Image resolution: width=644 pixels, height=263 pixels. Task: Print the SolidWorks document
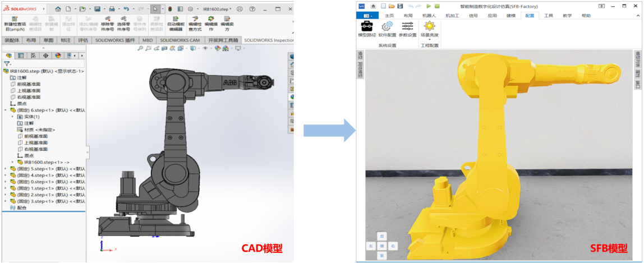(x=111, y=8)
